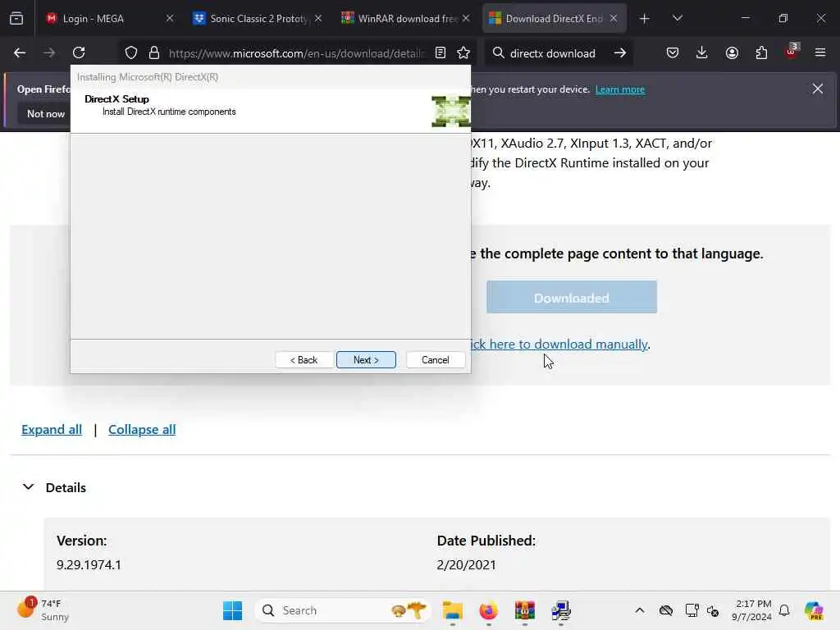Viewport: 840px width, 630px height.
Task: Open the clock showing 2:17 PM
Action: pyautogui.click(x=751, y=610)
